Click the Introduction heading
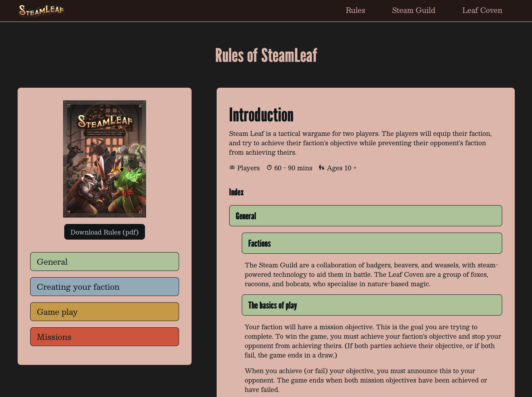Image resolution: width=532 pixels, height=397 pixels. click(261, 115)
